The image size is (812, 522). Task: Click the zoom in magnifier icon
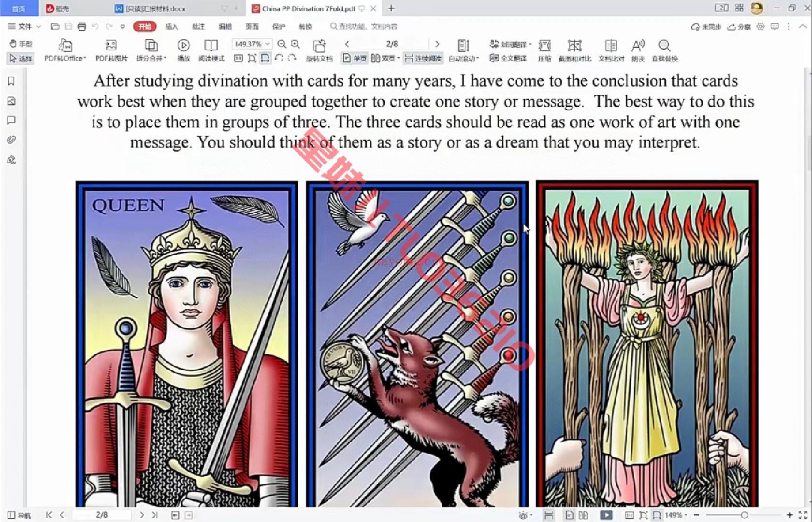[295, 44]
